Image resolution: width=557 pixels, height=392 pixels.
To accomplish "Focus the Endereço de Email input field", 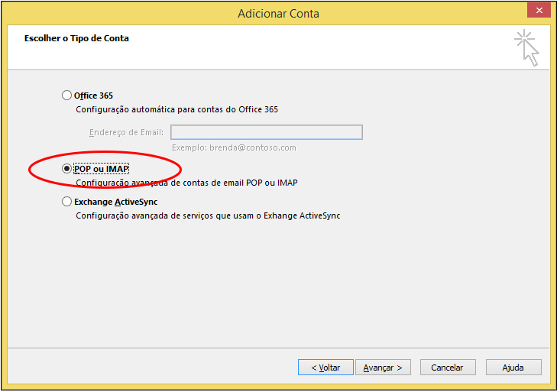I will click(x=267, y=132).
